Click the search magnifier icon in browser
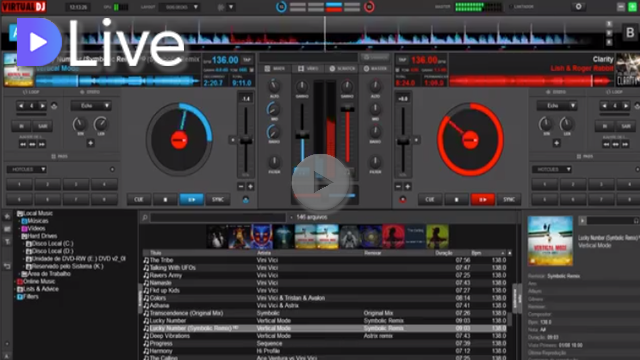The width and height of the screenshot is (640, 360). pos(144,218)
